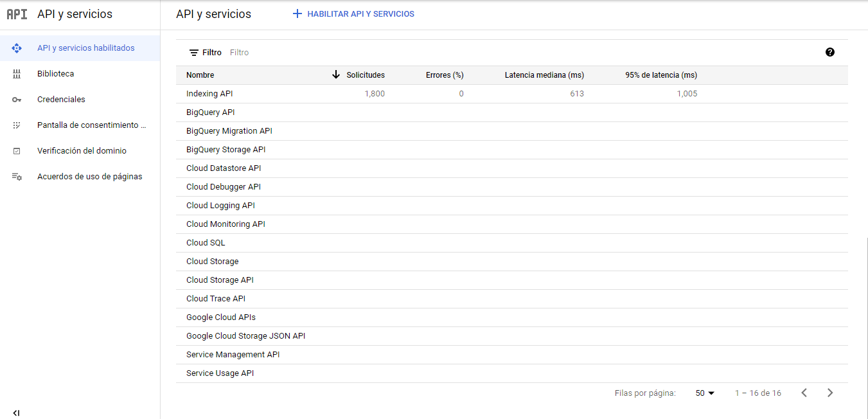Open the Cloud Trace API link
The image size is (868, 419).
216,299
